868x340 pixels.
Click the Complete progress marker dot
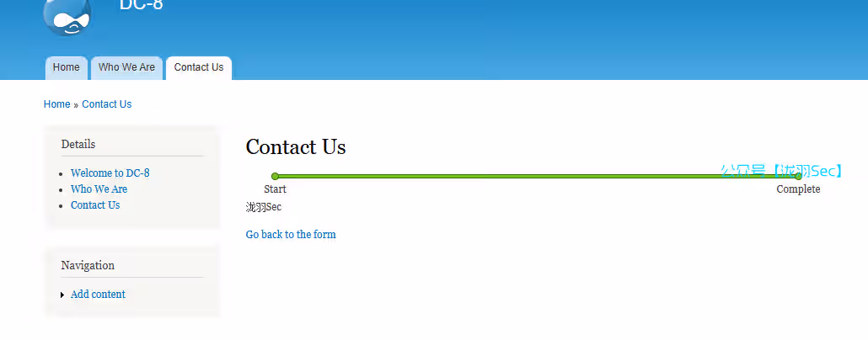click(798, 177)
